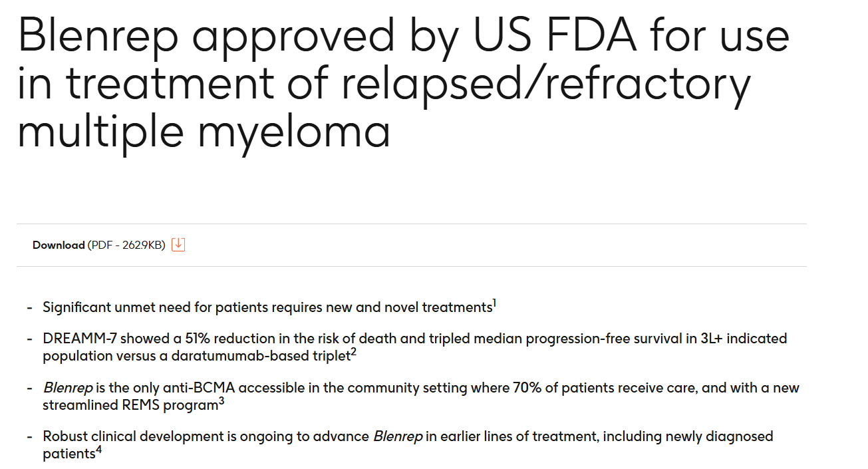
Task: Open footnote 3 after 'REMS program'
Action: (221, 402)
